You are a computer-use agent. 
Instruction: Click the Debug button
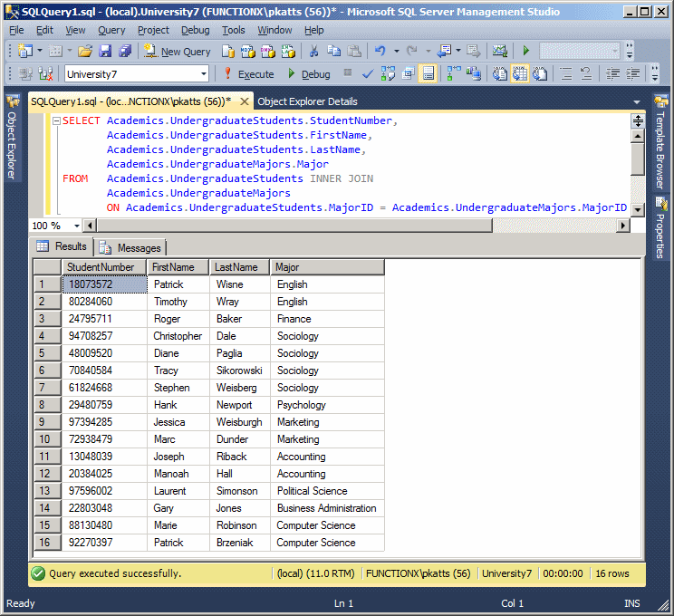[309, 74]
